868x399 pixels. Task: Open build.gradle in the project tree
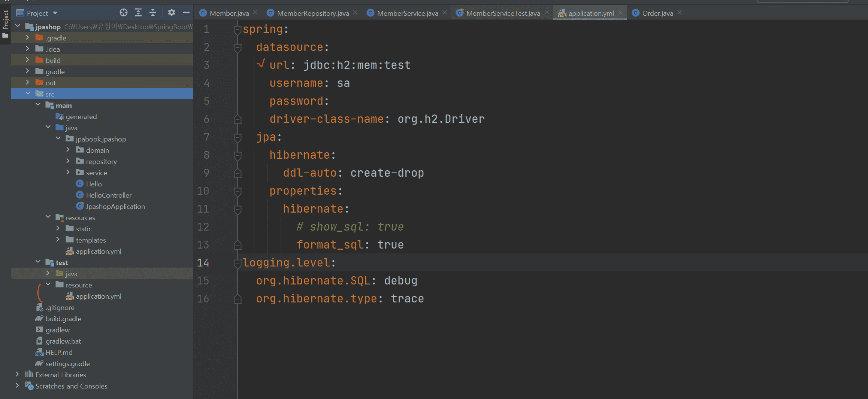point(63,319)
